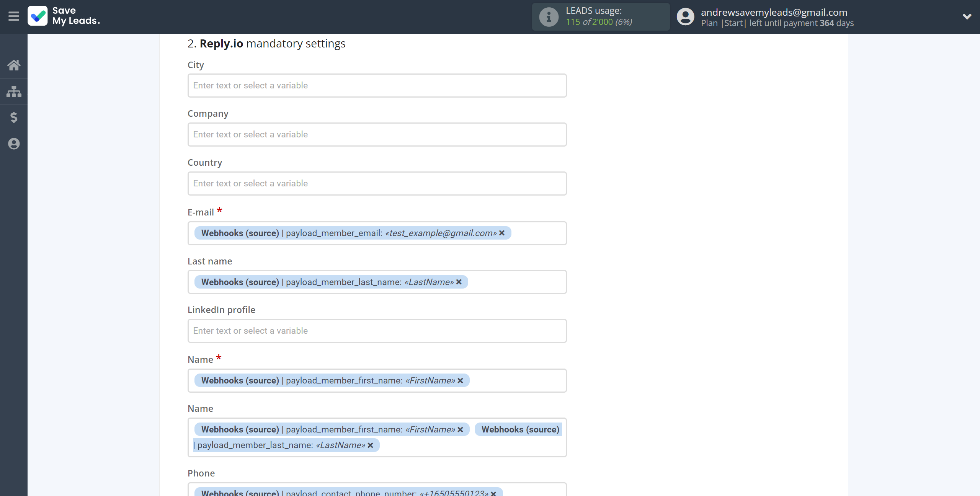This screenshot has height=496, width=980.
Task: Click the LEADS usage info icon
Action: pyautogui.click(x=549, y=17)
